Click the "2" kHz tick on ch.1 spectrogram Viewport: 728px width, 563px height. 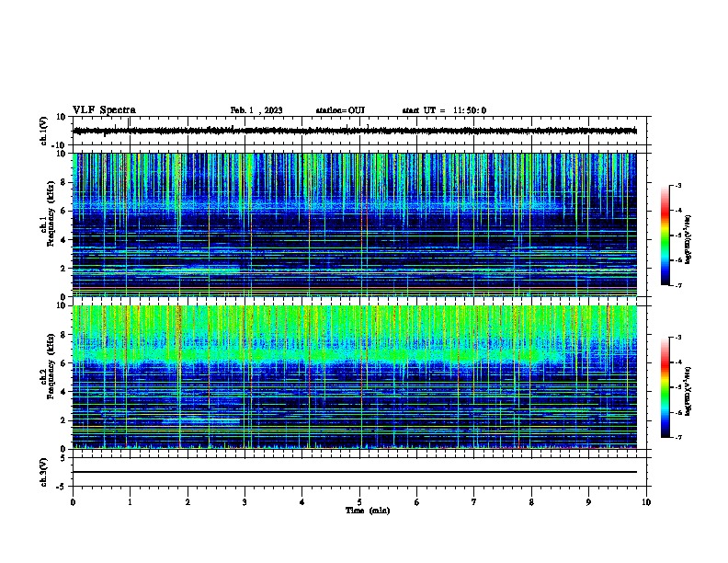(x=63, y=268)
